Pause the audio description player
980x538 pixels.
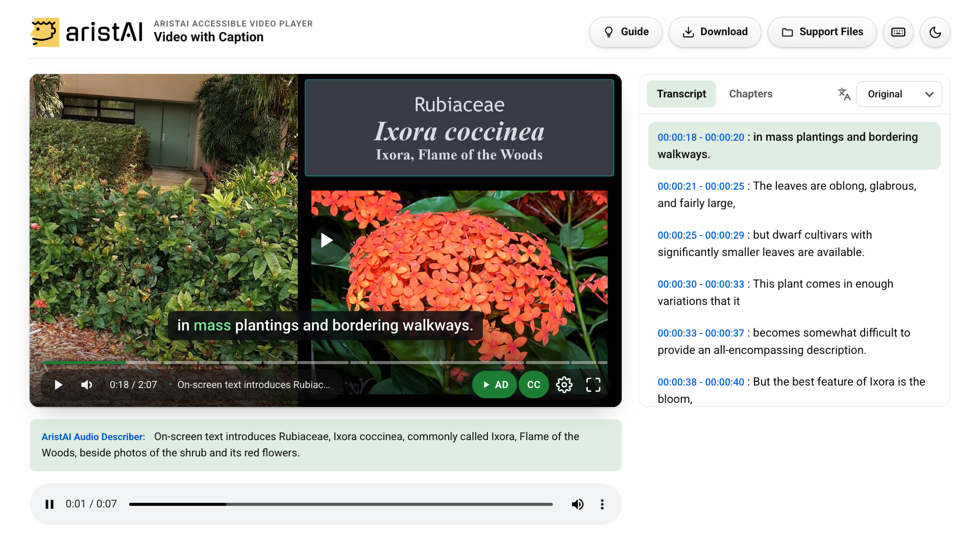[50, 504]
